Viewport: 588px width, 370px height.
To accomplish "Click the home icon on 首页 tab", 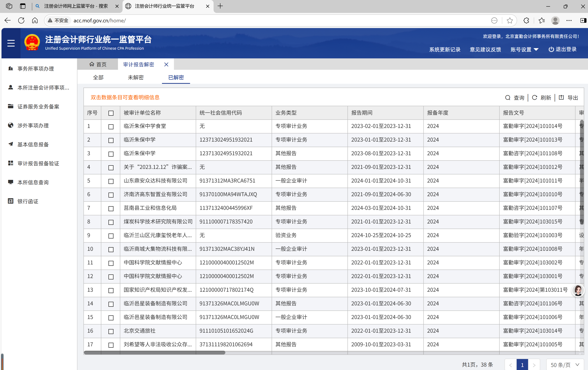I will pyautogui.click(x=92, y=64).
